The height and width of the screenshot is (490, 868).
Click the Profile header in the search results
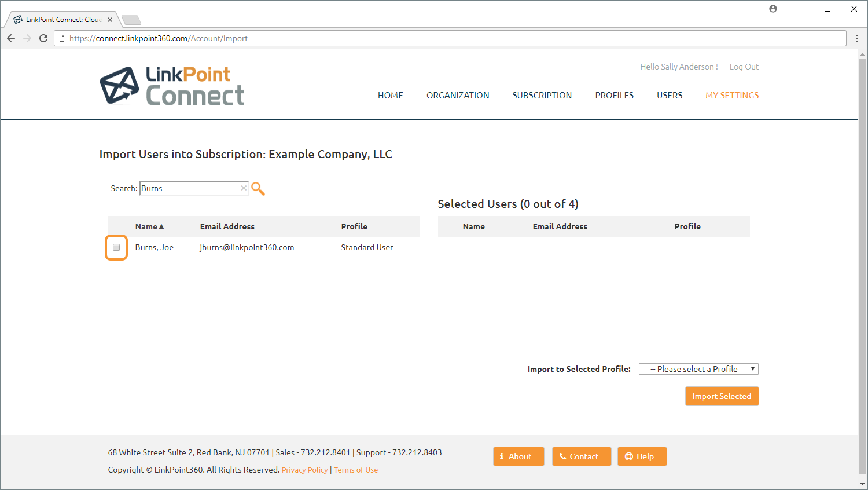click(x=354, y=226)
